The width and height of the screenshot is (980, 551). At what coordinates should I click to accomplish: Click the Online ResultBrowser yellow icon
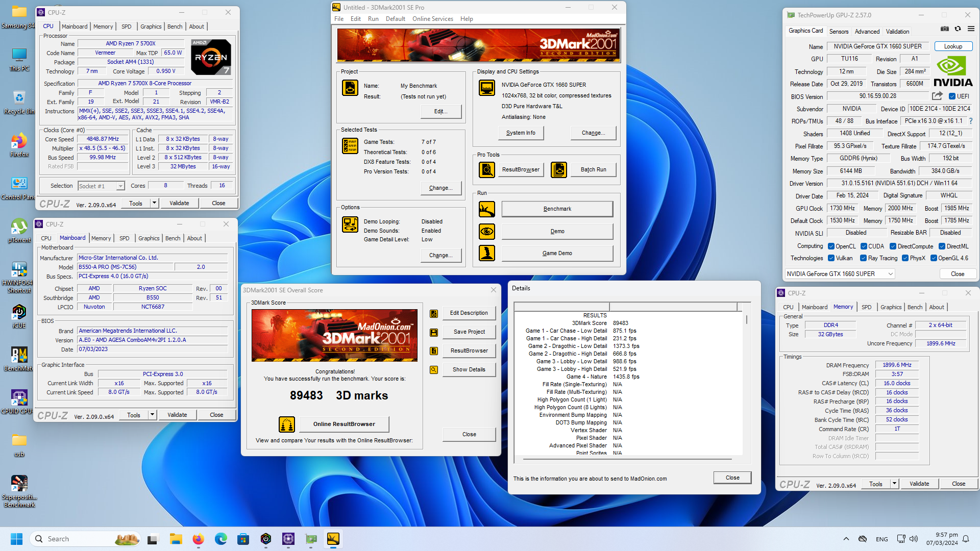pos(287,424)
